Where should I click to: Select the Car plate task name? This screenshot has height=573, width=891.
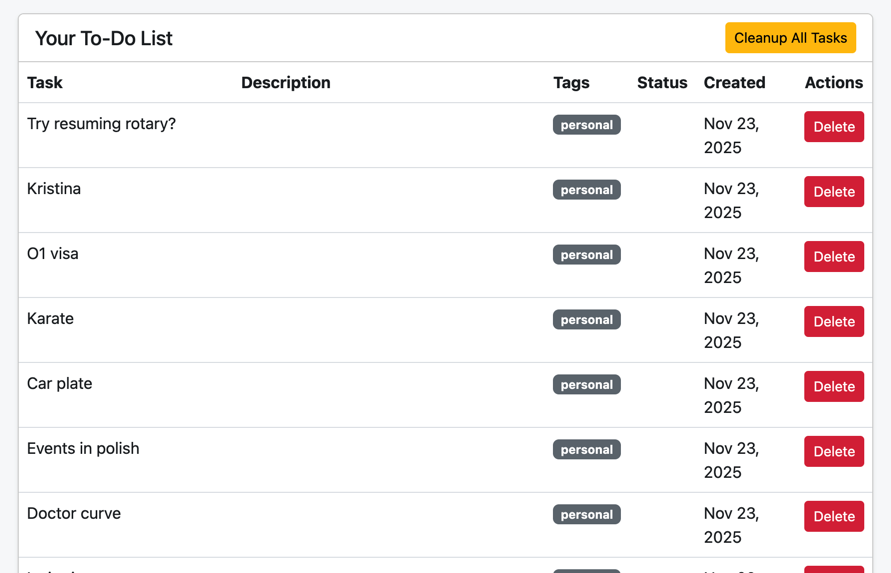[59, 384]
